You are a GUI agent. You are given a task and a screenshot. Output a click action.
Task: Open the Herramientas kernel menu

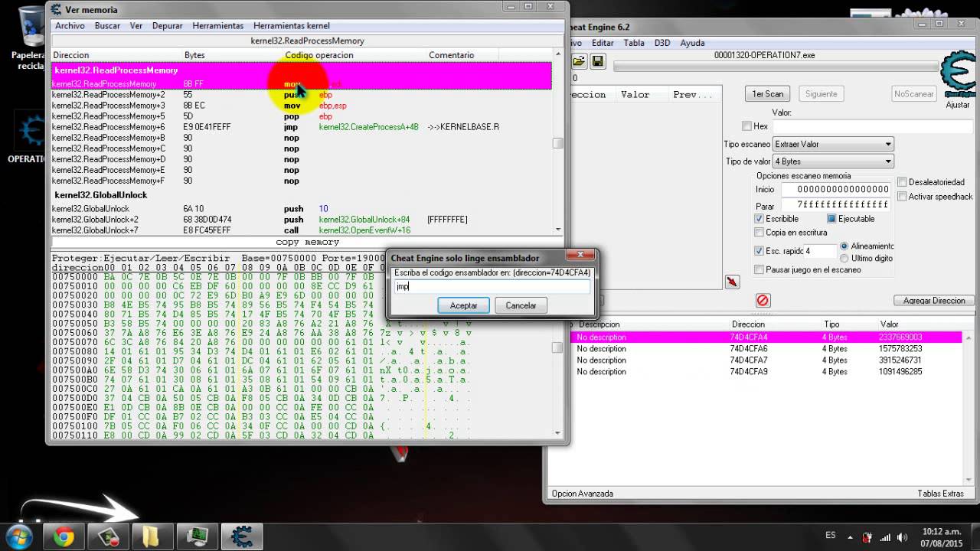[292, 26]
